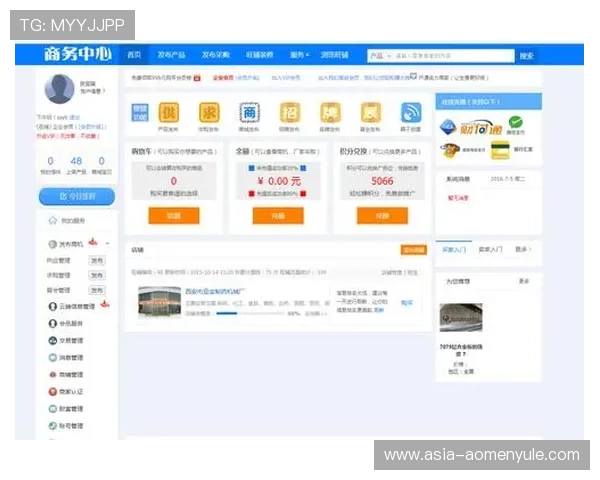600x480 pixels.
Task: Switch to the 买家入门 tab
Action: click(x=454, y=250)
